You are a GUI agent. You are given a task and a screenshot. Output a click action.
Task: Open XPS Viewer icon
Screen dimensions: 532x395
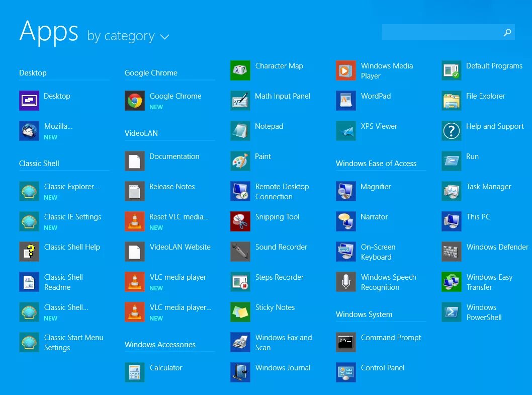coord(346,131)
